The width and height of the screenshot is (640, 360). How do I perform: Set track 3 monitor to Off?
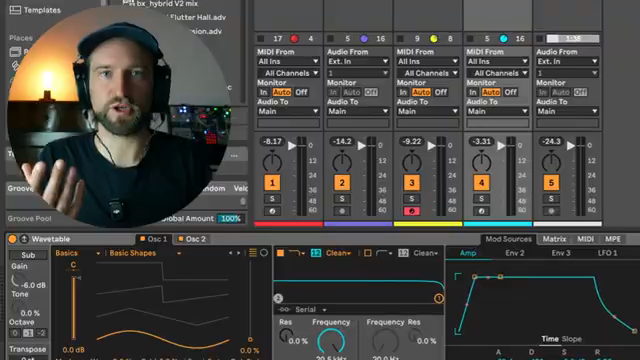[x=440, y=92]
